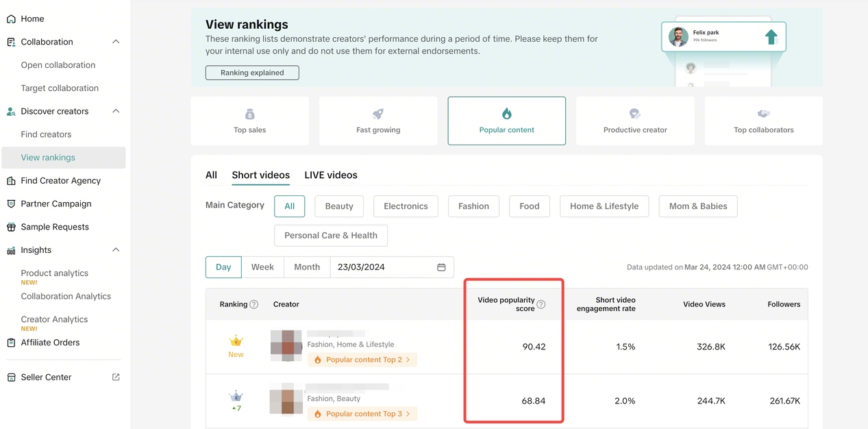Switch to the LIVE videos tab

[x=331, y=175]
